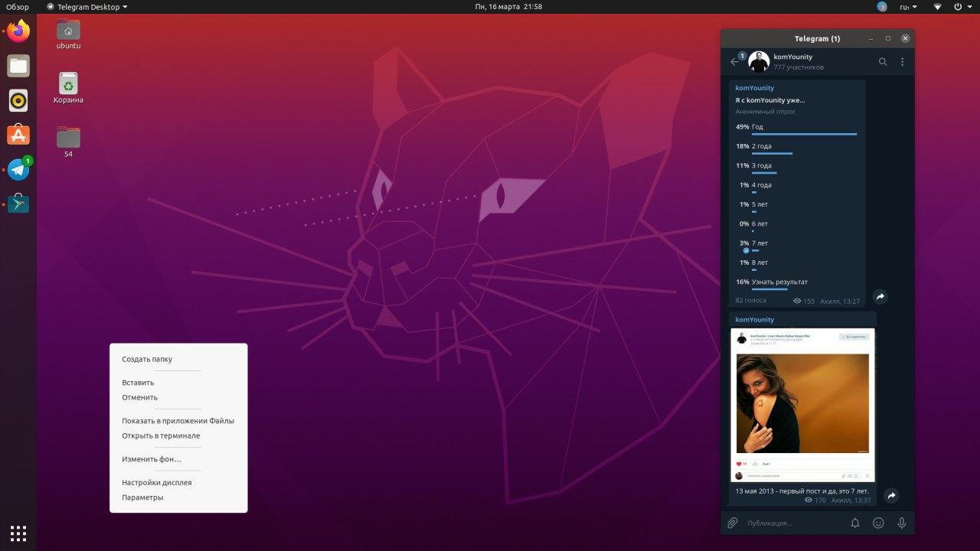980x551 pixels.
Task: Click the komYounity name on the poll message
Action: click(x=754, y=88)
